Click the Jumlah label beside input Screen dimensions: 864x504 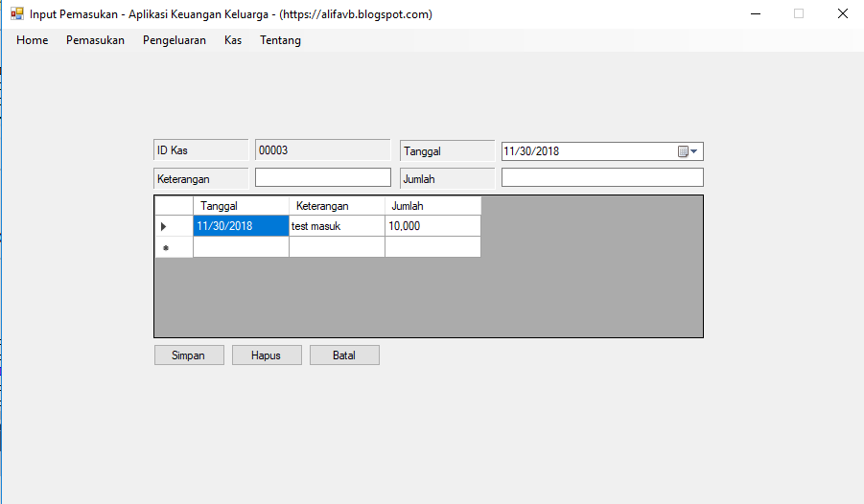click(448, 179)
